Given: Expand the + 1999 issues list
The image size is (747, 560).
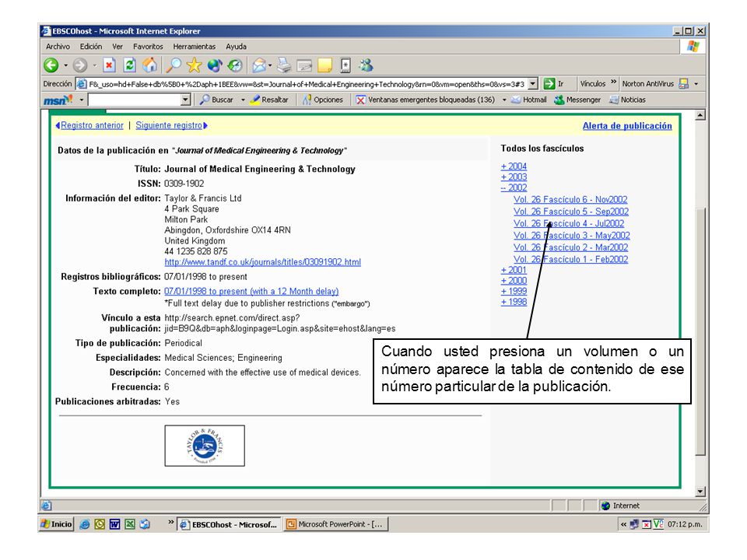Looking at the screenshot, I should [514, 291].
